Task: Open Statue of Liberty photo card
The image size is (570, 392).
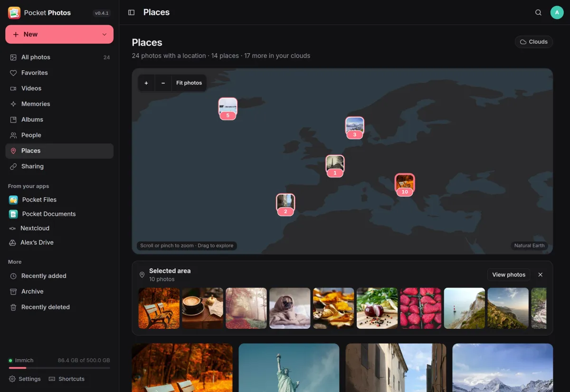Action: tap(289, 368)
